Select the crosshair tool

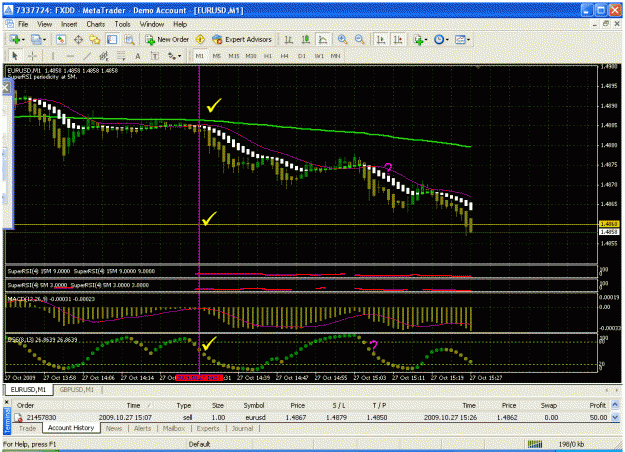(x=32, y=56)
